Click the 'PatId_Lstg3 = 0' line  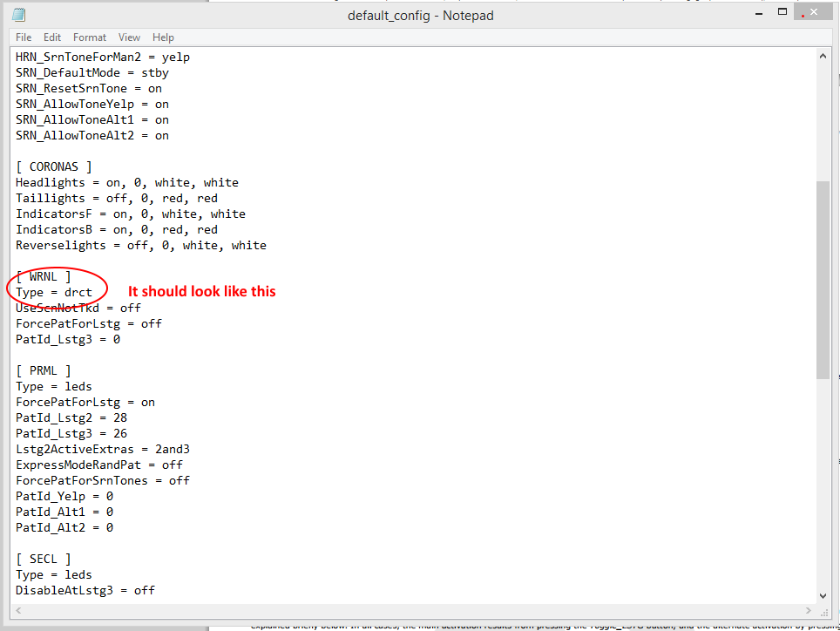point(67,340)
